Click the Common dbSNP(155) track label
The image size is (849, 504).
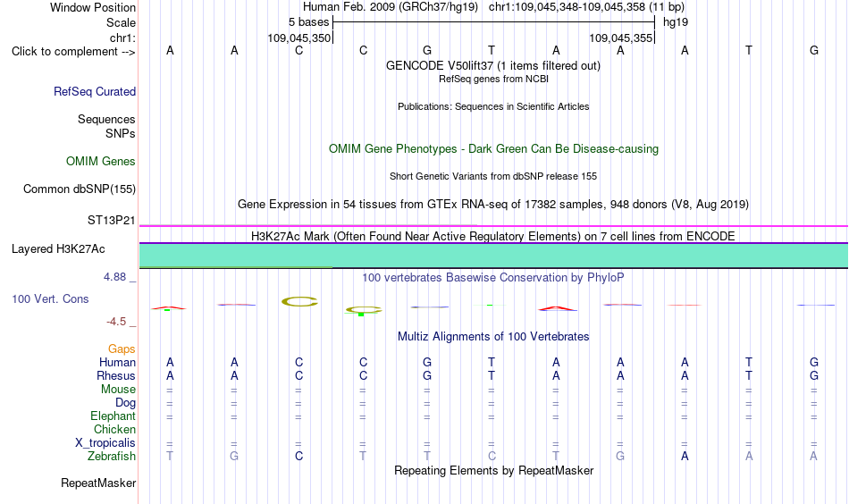click(x=79, y=189)
